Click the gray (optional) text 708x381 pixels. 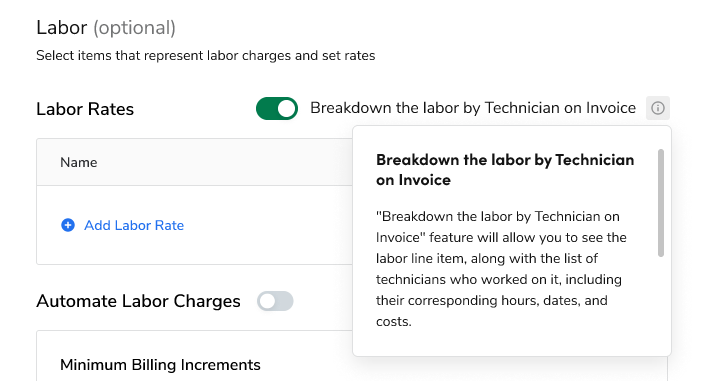pyautogui.click(x=135, y=28)
